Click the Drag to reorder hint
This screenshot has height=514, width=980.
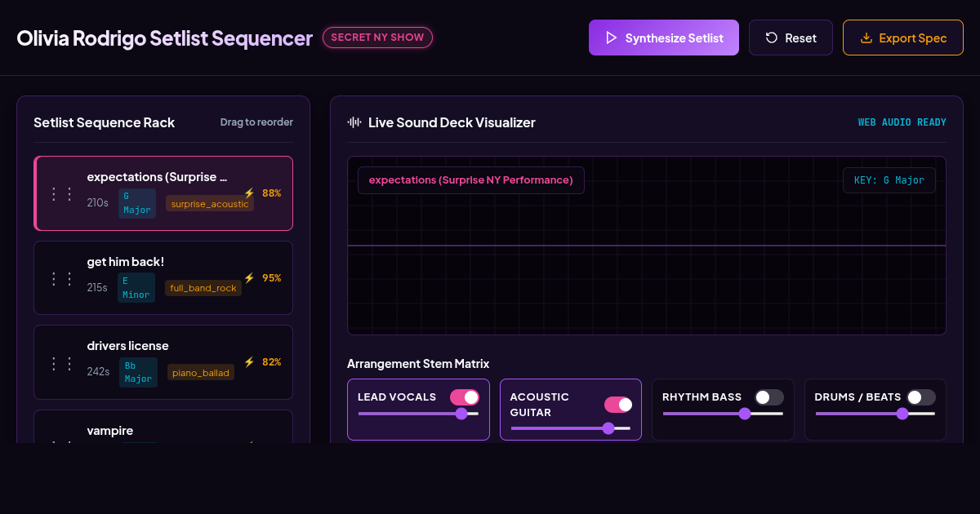coord(256,122)
